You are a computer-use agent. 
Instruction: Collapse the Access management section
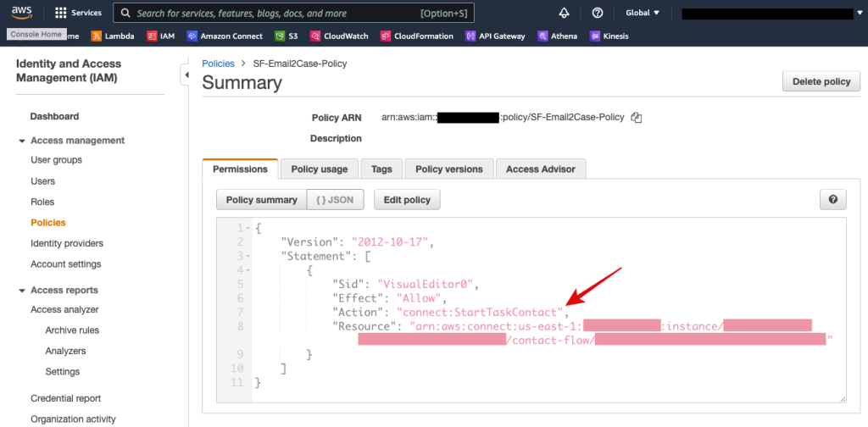click(x=22, y=141)
